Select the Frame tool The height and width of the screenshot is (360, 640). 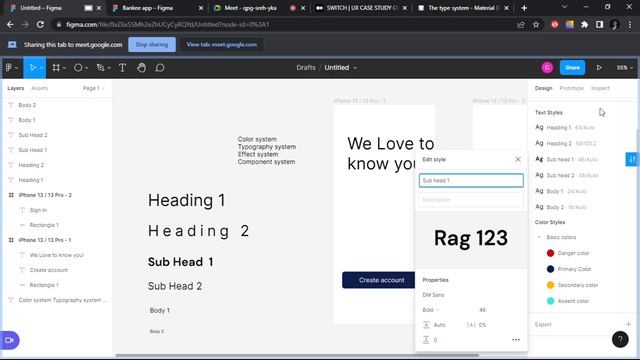click(56, 68)
